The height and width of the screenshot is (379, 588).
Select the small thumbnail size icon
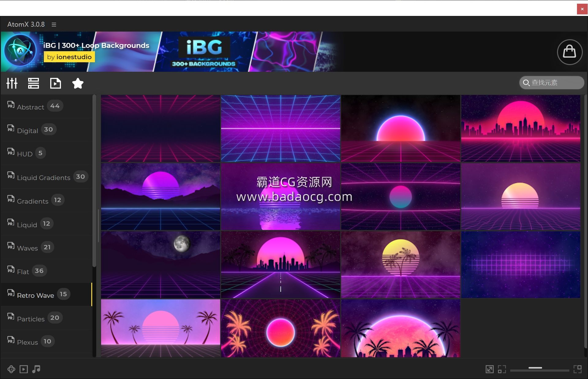tap(502, 369)
